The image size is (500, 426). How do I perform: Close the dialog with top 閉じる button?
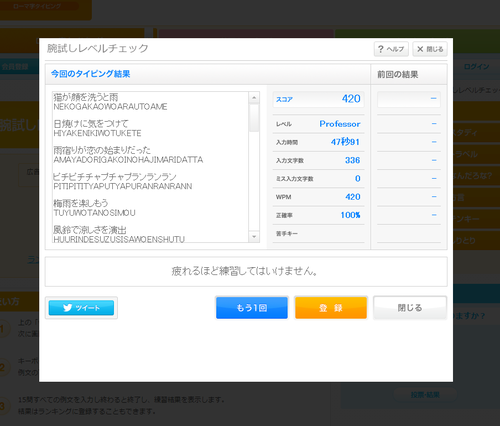click(430, 49)
